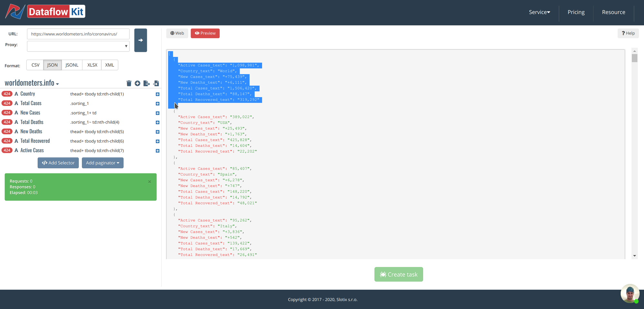The height and width of the screenshot is (309, 644).
Task: Open the Service menu
Action: (539, 12)
